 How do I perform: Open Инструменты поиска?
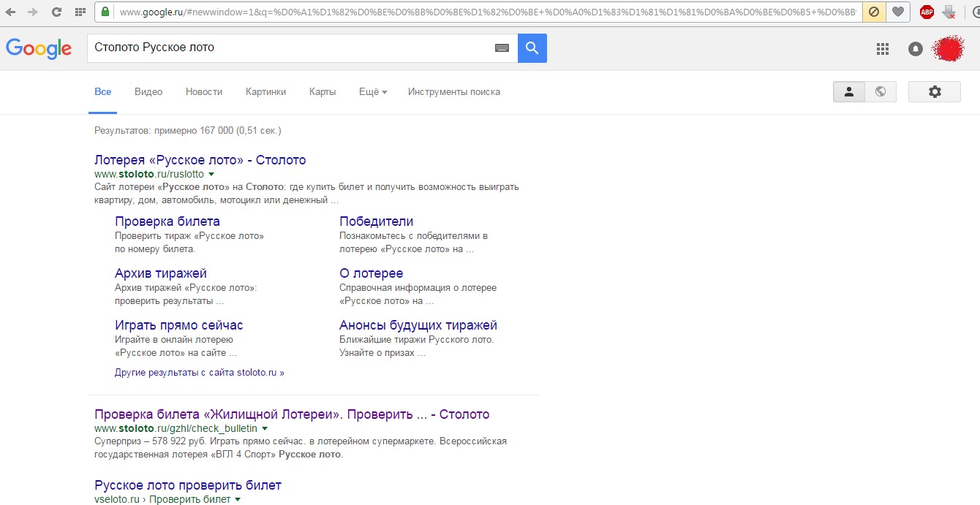click(454, 92)
